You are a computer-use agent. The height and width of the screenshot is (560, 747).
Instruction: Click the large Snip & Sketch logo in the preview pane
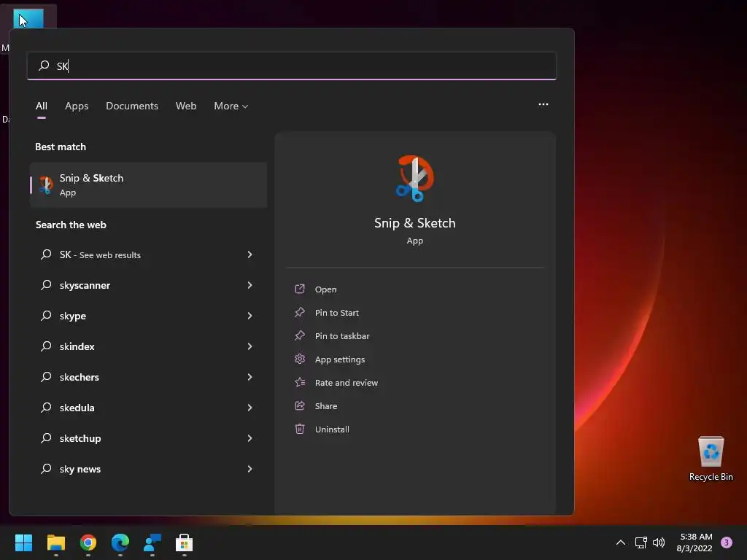(414, 179)
